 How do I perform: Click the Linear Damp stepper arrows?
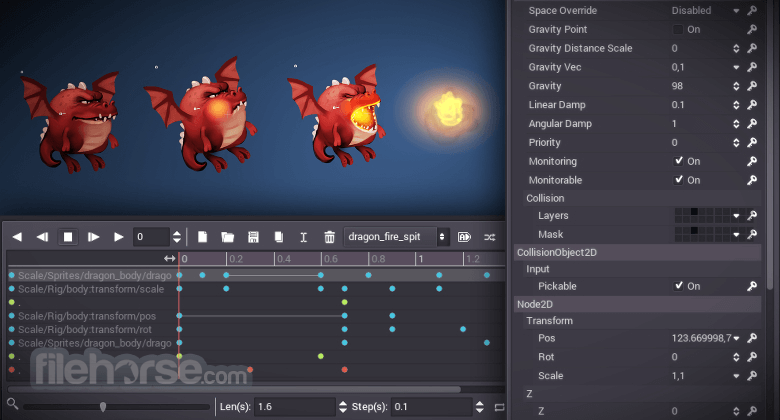click(736, 105)
